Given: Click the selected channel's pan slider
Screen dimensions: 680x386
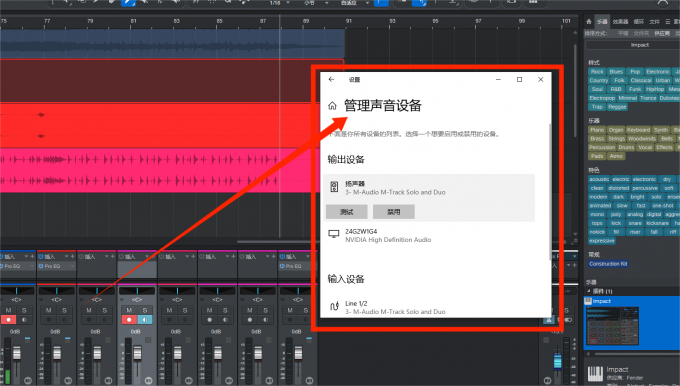Looking at the screenshot, I should 137,291.
